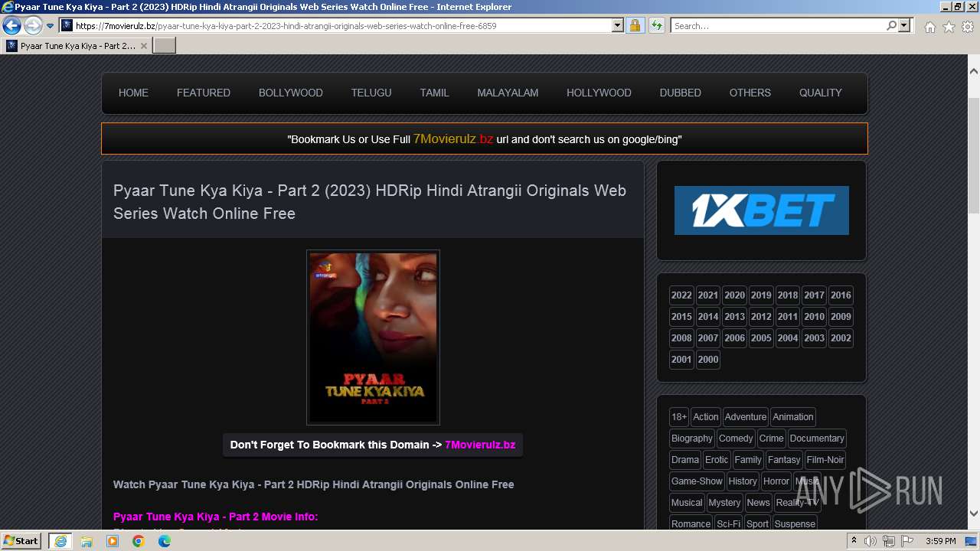Image resolution: width=980 pixels, height=551 pixels.
Task: Open FEATURED menu item
Action: [204, 93]
